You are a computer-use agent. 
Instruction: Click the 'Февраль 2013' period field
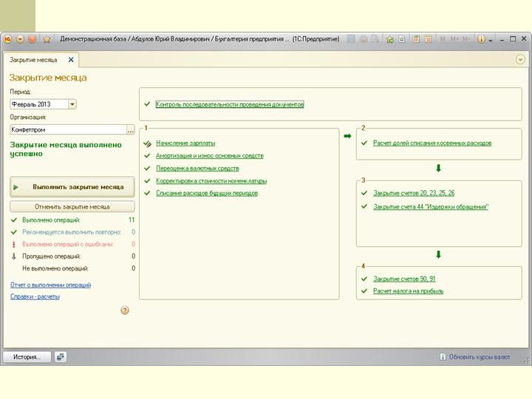39,104
